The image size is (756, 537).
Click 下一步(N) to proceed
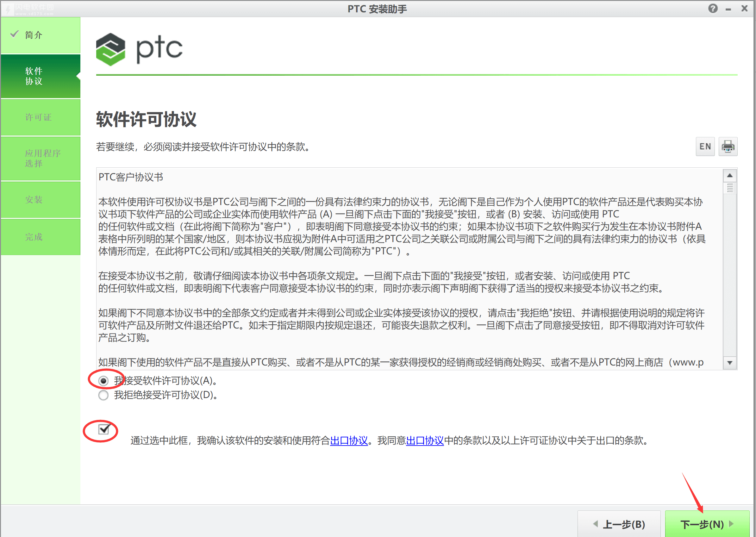pos(707,524)
